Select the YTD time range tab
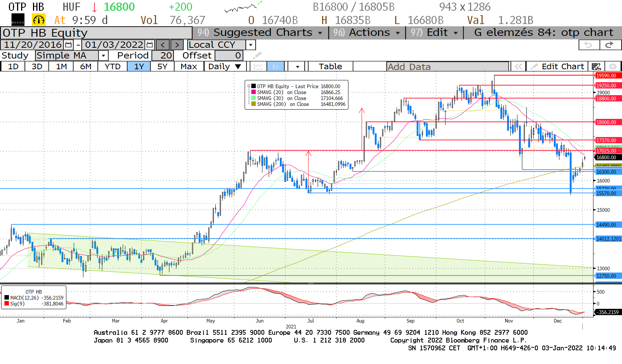Screen dimensions: 622x364 point(112,67)
